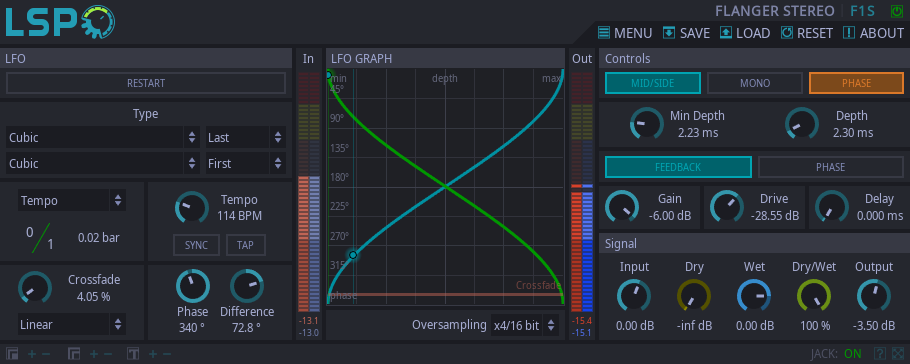
Task: Click the question mark help icon
Action: coord(880,353)
